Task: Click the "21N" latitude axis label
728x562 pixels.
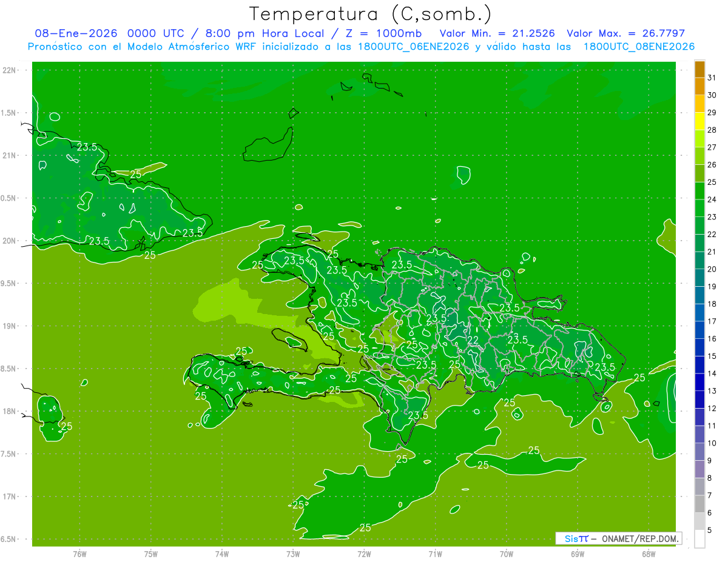Action: pyautogui.click(x=9, y=155)
